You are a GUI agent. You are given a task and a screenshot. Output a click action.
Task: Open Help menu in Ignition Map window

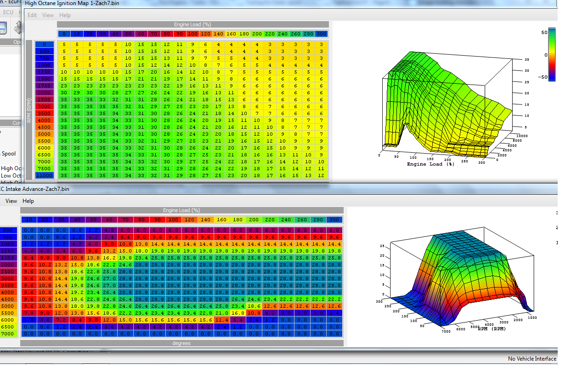pos(65,15)
